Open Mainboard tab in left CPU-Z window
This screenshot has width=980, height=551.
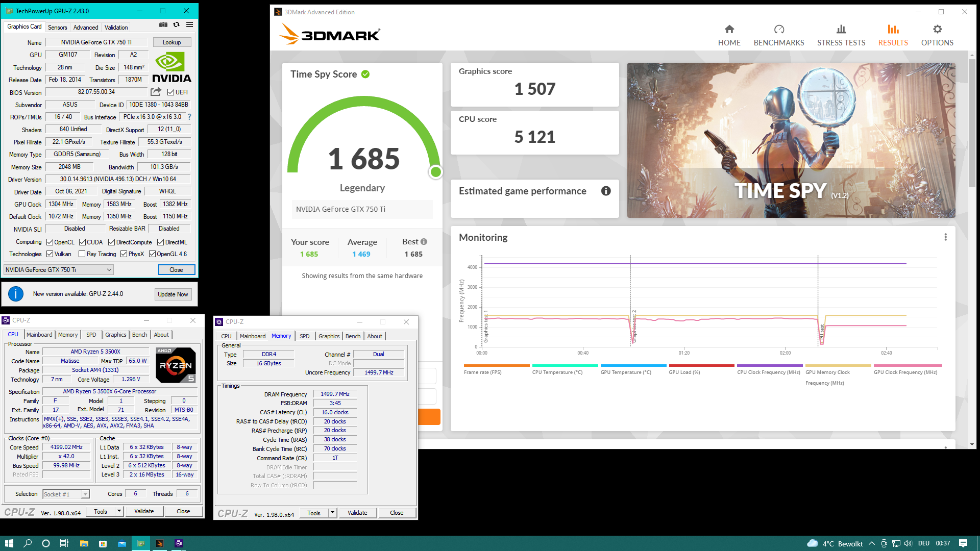39,335
